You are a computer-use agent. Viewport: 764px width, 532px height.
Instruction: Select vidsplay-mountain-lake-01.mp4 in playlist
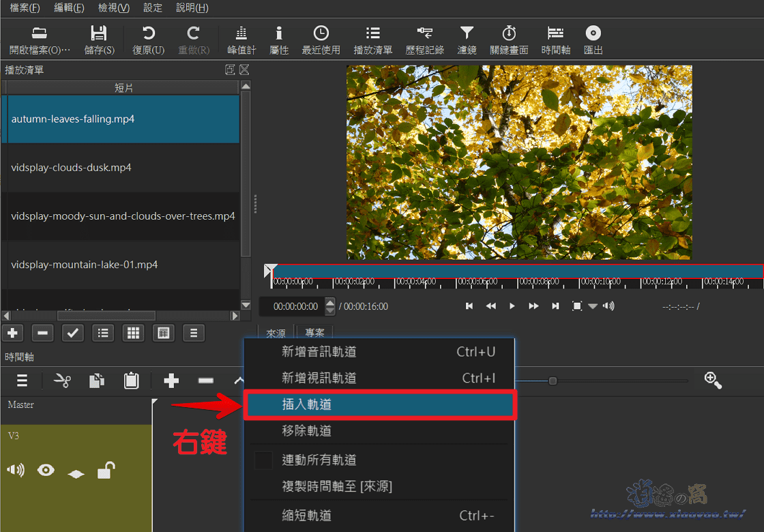click(121, 265)
